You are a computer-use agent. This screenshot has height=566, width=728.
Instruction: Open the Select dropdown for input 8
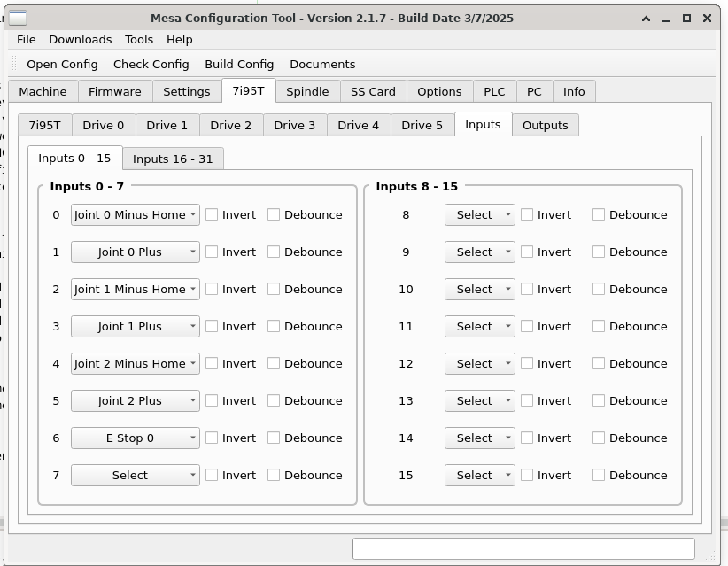click(480, 215)
